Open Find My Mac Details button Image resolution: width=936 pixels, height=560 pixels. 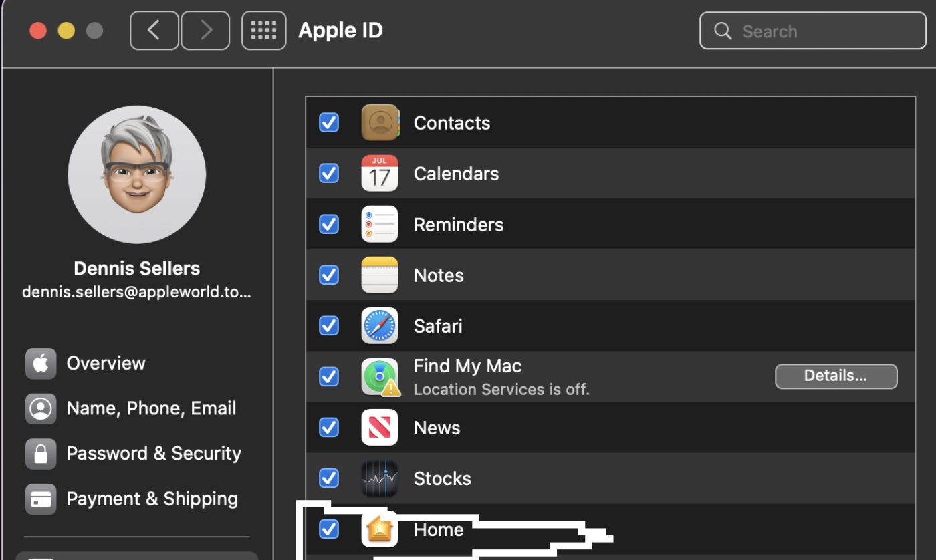(836, 376)
